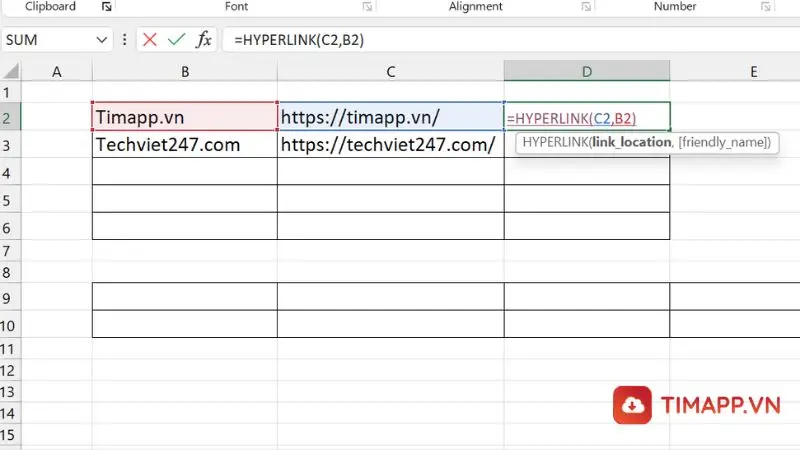Select row 6 header
This screenshot has height=450, width=800.
[10, 227]
